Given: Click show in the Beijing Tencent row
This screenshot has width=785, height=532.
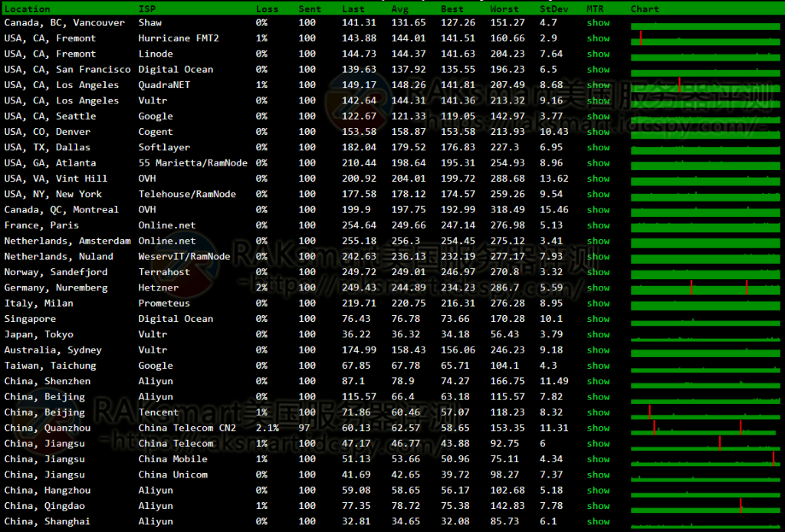Looking at the screenshot, I should click(598, 412).
